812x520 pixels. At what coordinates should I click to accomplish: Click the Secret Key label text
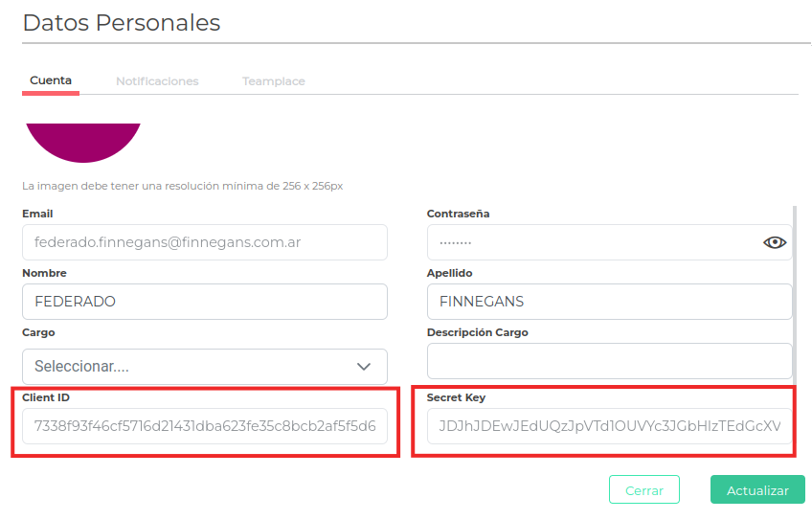457,397
